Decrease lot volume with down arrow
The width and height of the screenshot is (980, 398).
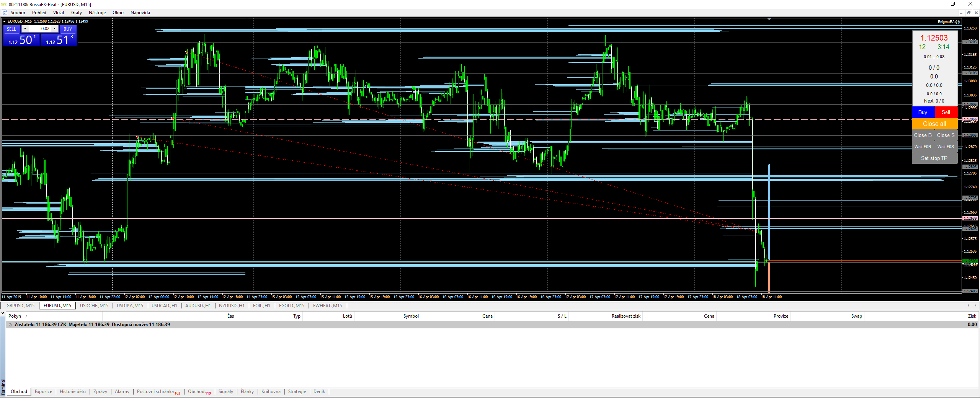(25, 29)
